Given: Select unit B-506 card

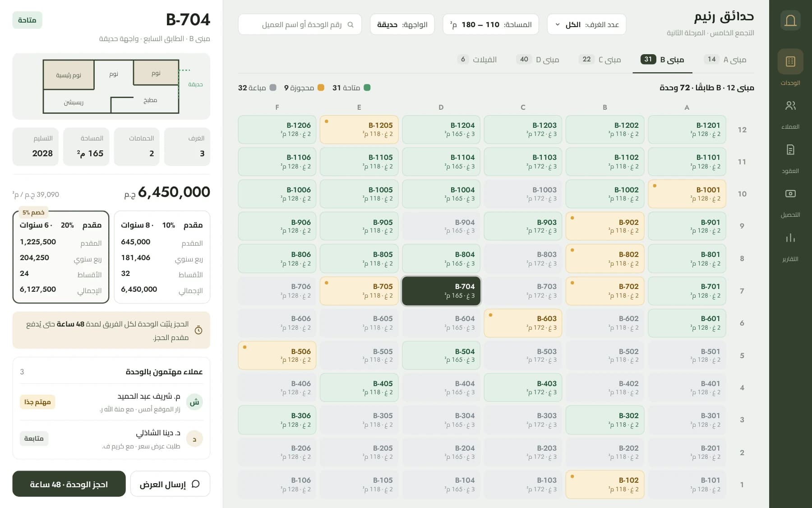Looking at the screenshot, I should point(277,355).
